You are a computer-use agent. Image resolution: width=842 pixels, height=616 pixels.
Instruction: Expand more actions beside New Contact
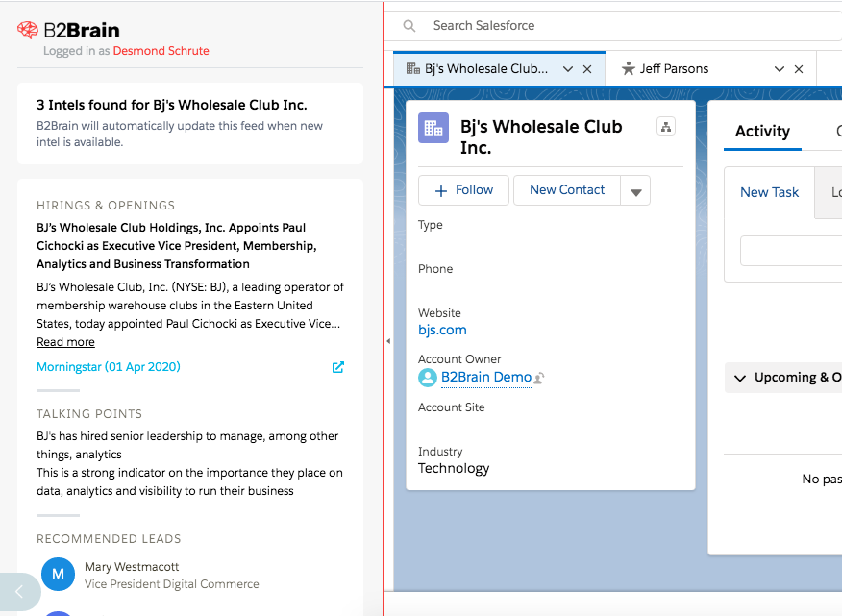635,190
